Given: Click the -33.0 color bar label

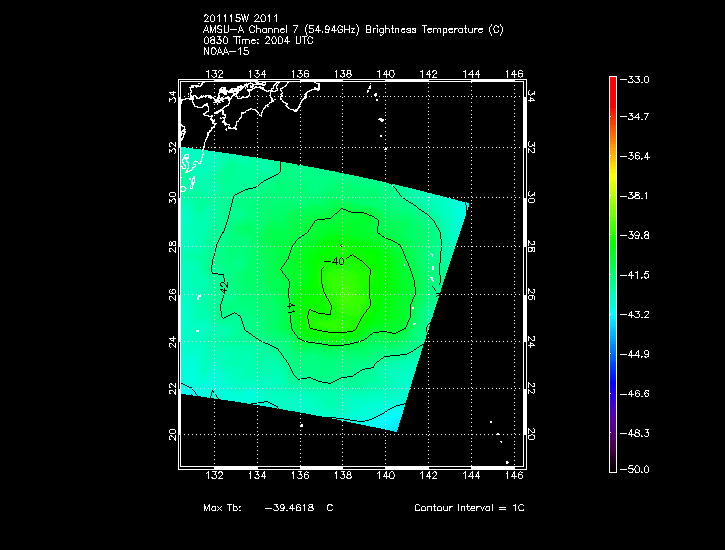Looking at the screenshot, I should (x=637, y=79).
